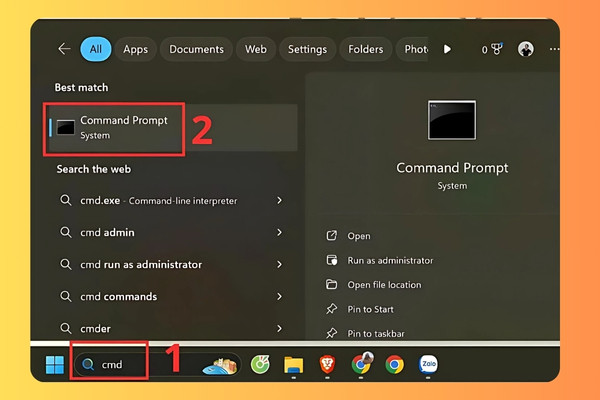Viewport: 600px width, 400px height.
Task: Switch to the Web filter tab
Action: tap(256, 49)
